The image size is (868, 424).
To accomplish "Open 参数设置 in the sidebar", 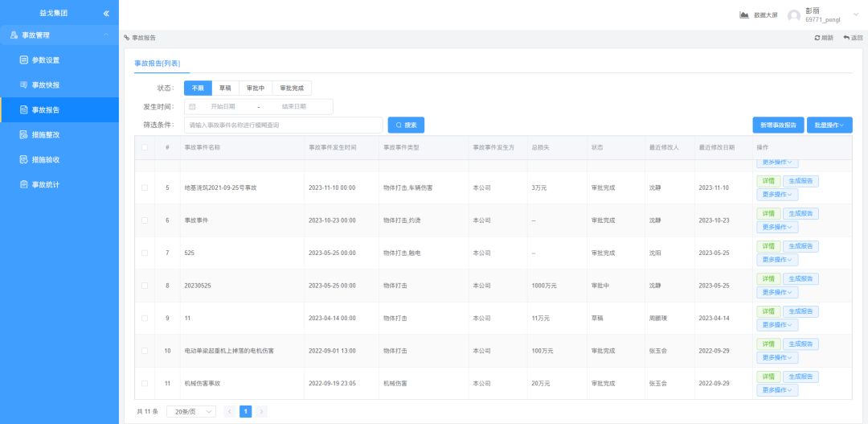I will tap(46, 60).
